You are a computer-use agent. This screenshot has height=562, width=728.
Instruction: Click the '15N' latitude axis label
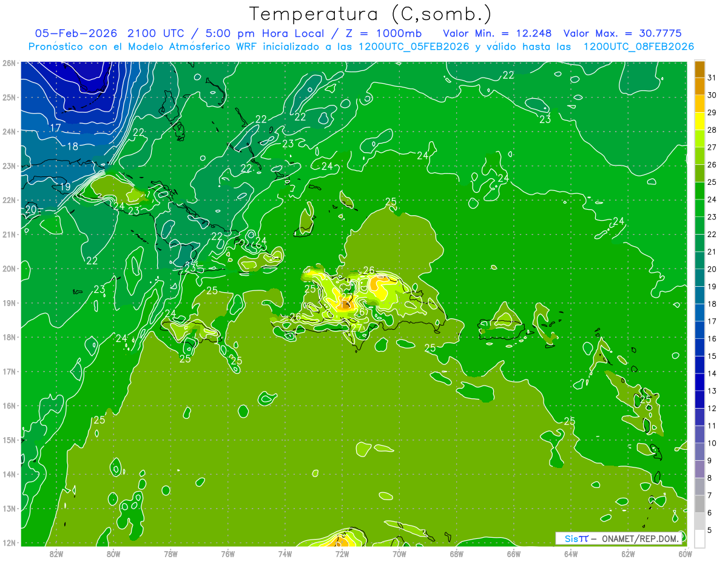pos(8,440)
